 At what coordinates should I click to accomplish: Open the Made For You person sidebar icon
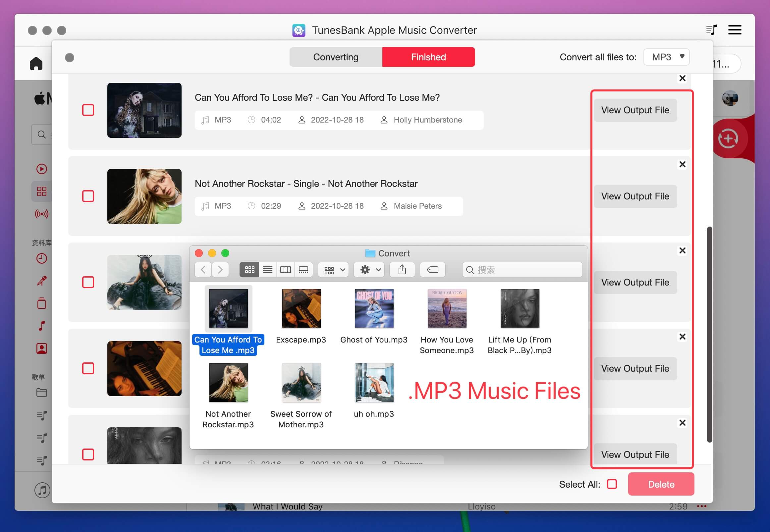coord(42,348)
